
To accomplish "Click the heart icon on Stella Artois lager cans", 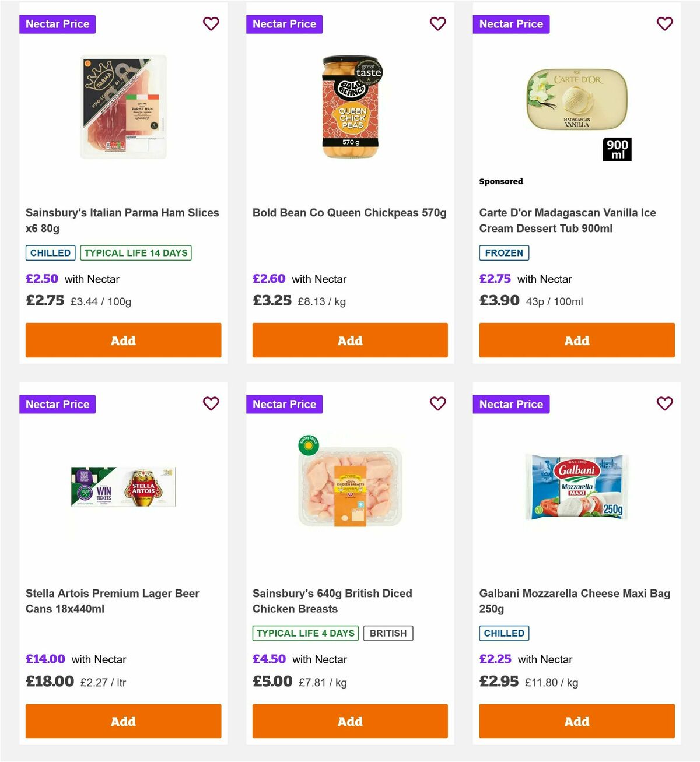I will coord(211,403).
